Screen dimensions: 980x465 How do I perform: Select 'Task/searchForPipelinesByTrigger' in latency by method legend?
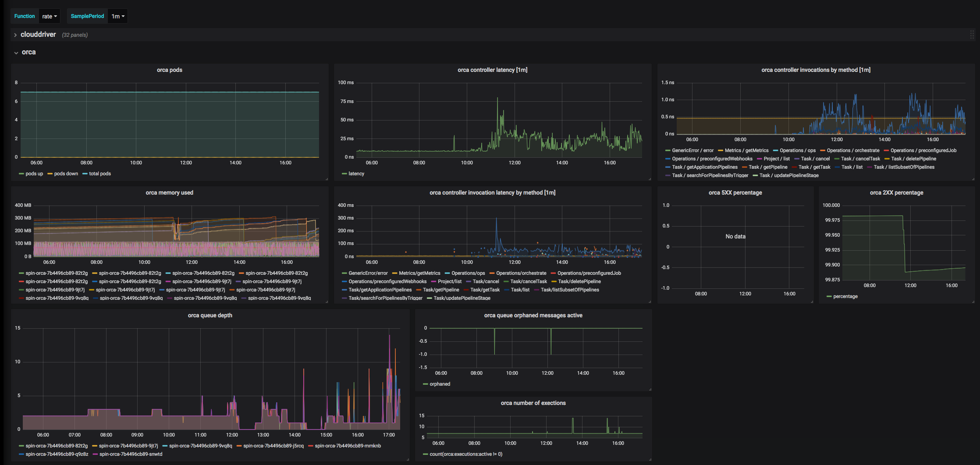(385, 298)
